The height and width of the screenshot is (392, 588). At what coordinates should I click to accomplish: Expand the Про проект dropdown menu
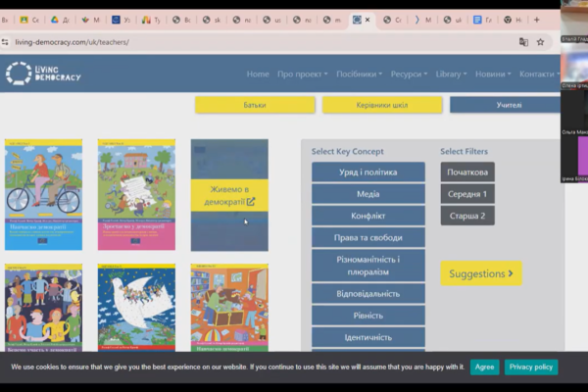tap(303, 74)
